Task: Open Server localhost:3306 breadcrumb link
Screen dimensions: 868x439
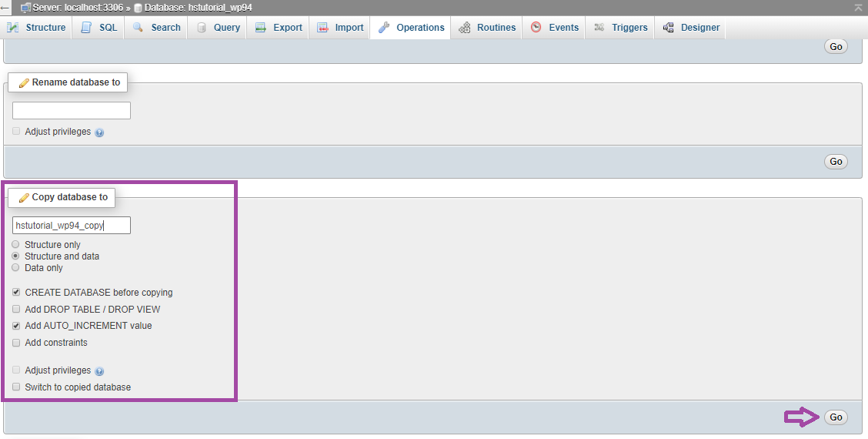Action: pyautogui.click(x=77, y=8)
